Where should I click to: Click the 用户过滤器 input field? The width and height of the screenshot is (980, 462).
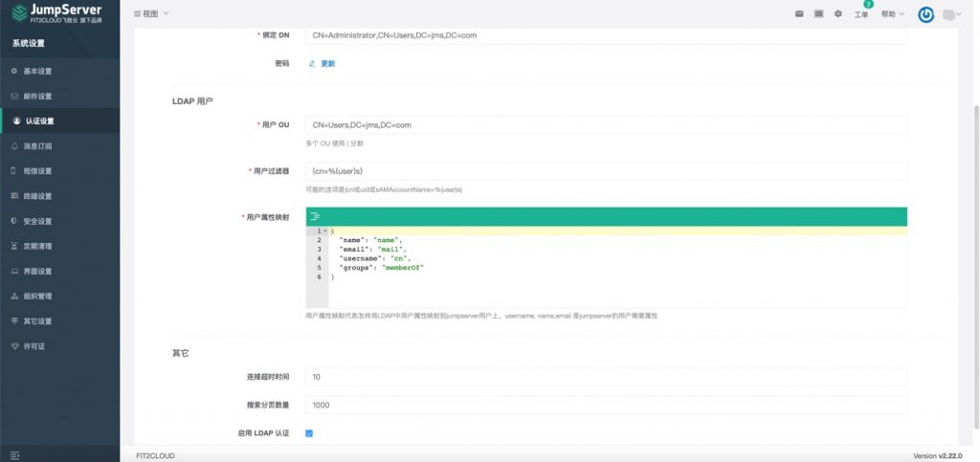click(606, 171)
